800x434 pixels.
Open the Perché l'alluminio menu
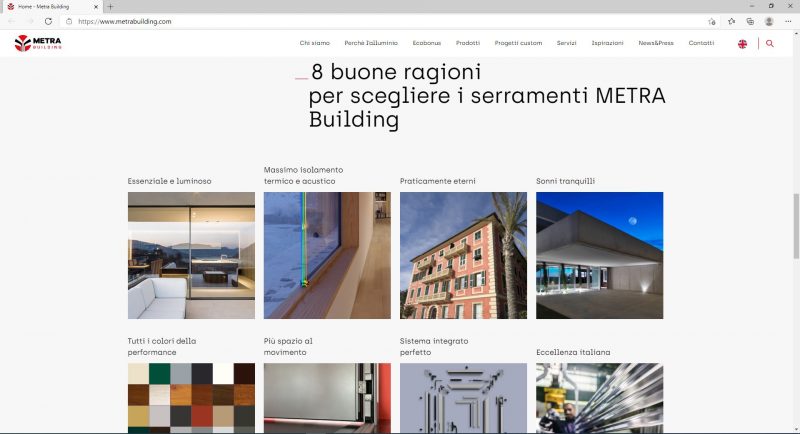[371, 43]
